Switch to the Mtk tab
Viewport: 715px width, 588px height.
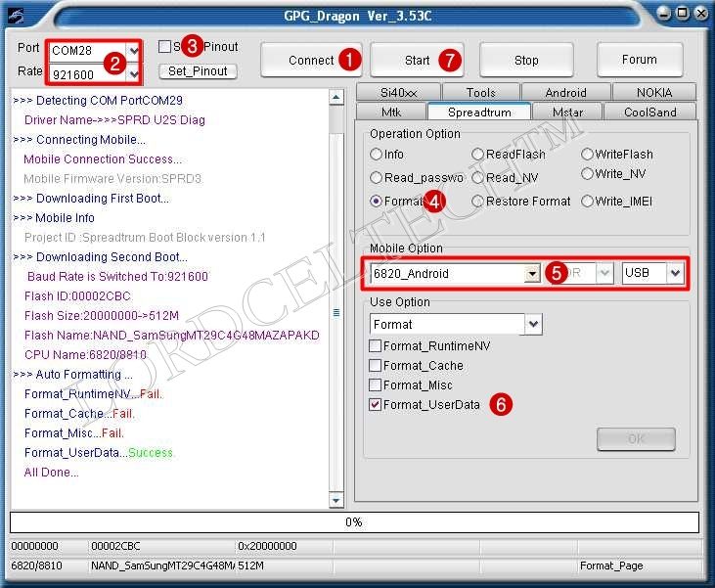click(391, 113)
